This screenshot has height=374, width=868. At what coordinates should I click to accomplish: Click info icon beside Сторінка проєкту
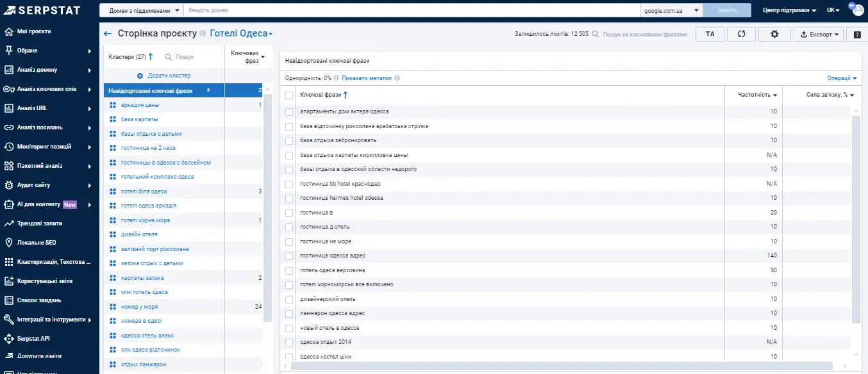(x=203, y=34)
